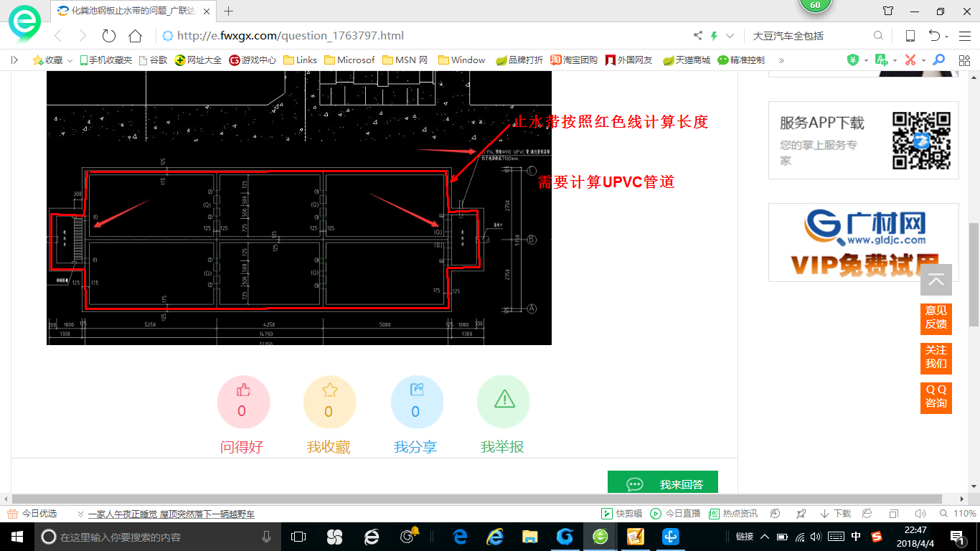Open the 网址大全 bookmark
This screenshot has width=980, height=551.
point(198,60)
